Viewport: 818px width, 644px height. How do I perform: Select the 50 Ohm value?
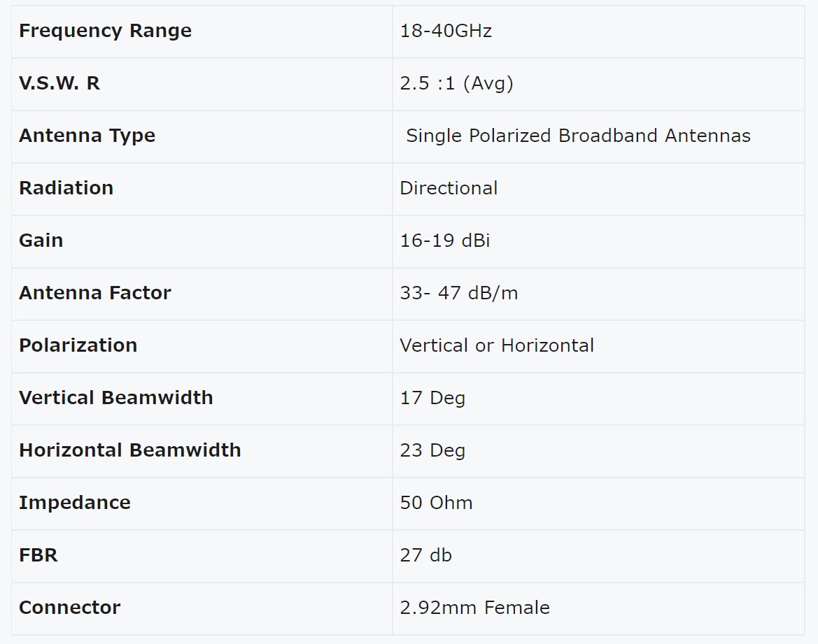(436, 503)
